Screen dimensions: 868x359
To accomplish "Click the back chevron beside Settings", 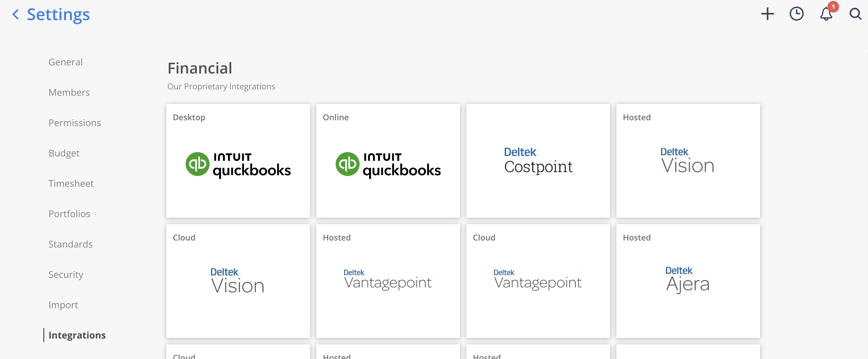I will pyautogui.click(x=15, y=14).
